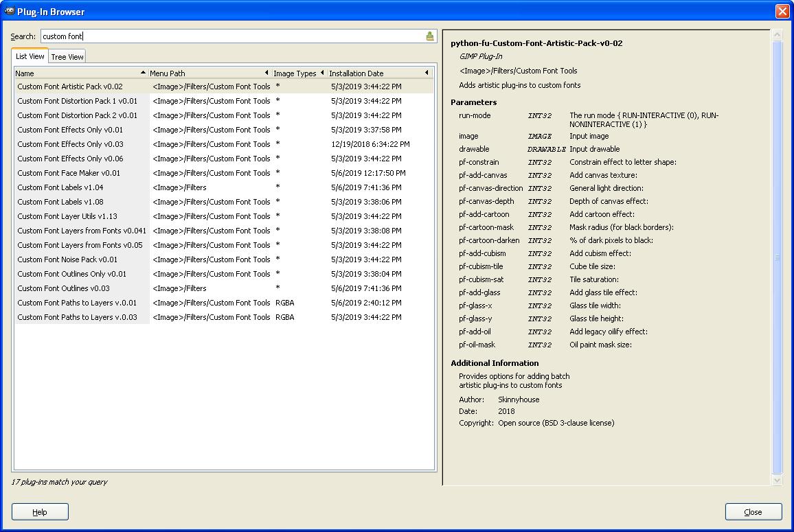Click the GIMP Wilber icon in title bar
The width and height of the screenshot is (794, 532).
(x=9, y=11)
